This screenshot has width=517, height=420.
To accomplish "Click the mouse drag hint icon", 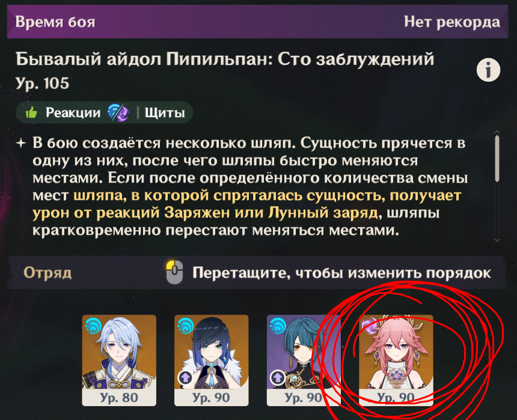I will (174, 272).
